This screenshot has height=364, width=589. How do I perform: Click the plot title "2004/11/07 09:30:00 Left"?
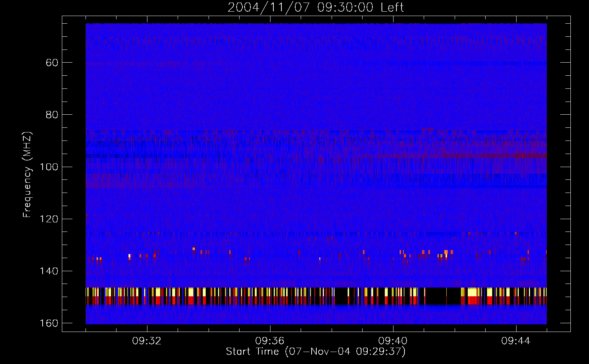click(x=316, y=8)
